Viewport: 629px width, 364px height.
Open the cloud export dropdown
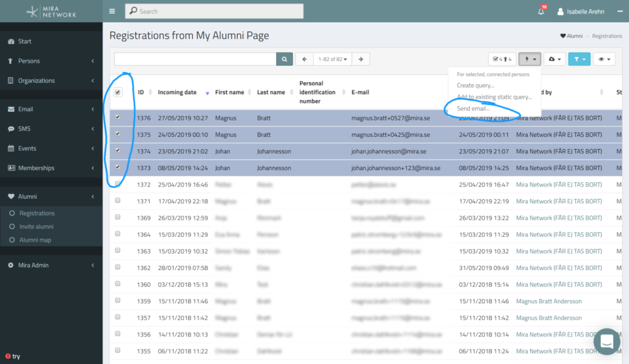click(x=555, y=59)
